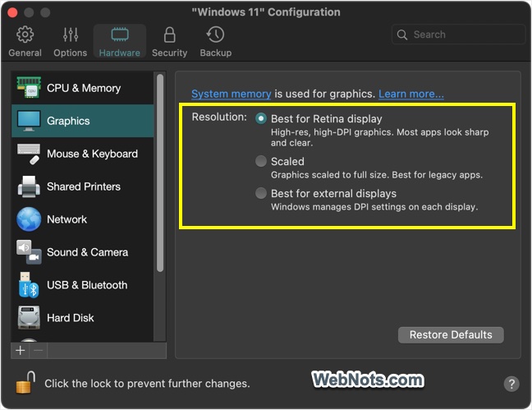Click the Sound & Camera icon
532x410 pixels.
pos(29,252)
